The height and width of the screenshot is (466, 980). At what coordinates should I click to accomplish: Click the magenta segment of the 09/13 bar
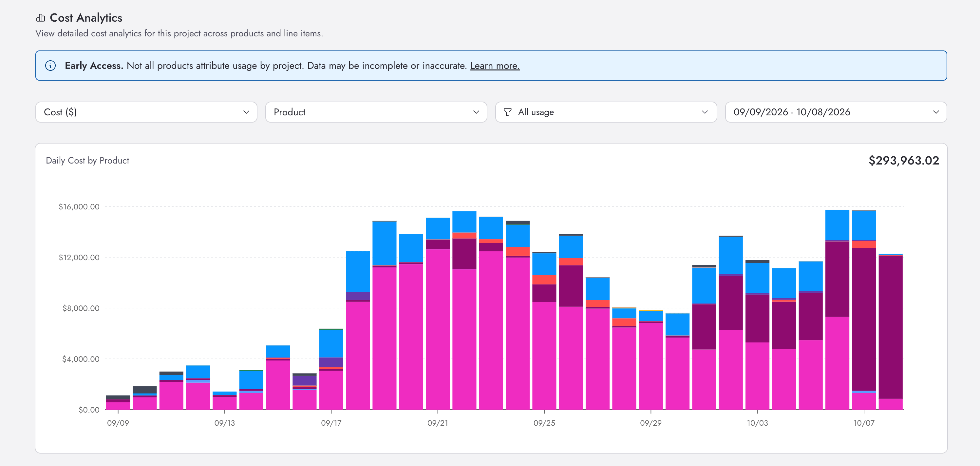point(224,403)
